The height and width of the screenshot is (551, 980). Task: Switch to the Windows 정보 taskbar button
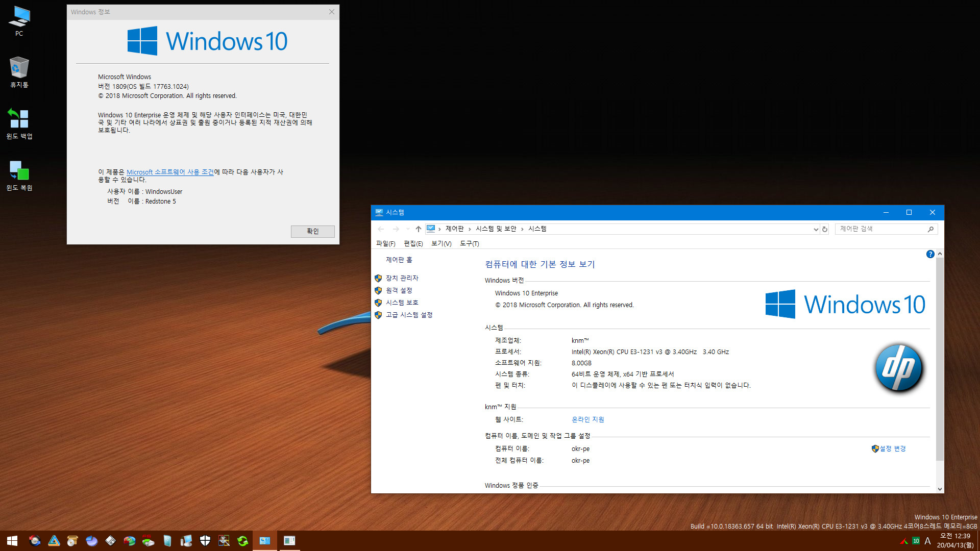tap(289, 541)
